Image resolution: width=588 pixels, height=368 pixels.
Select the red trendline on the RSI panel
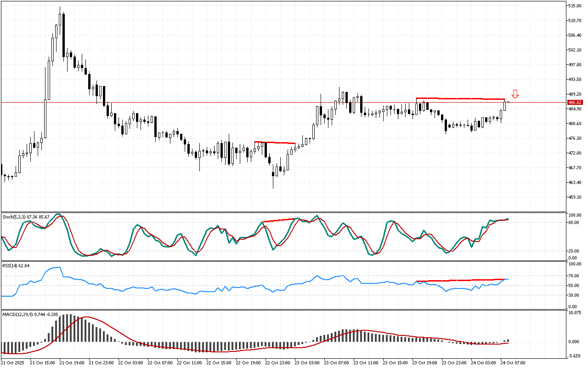459,280
